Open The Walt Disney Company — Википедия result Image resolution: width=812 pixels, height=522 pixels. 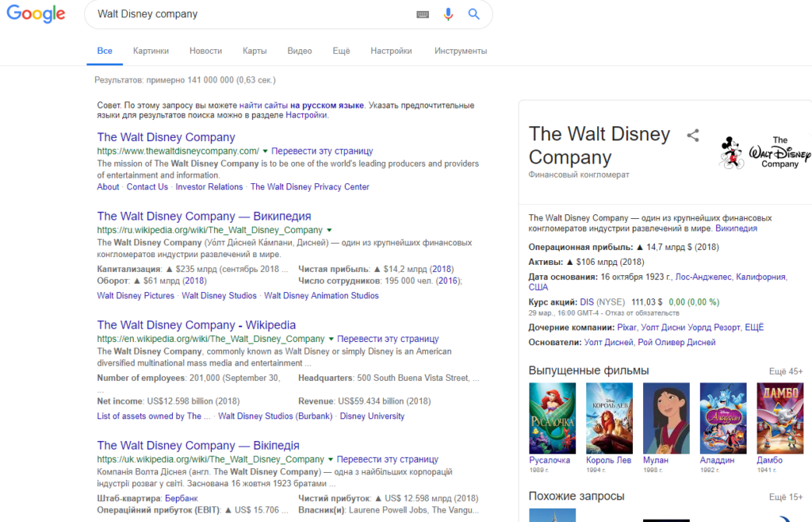(204, 217)
